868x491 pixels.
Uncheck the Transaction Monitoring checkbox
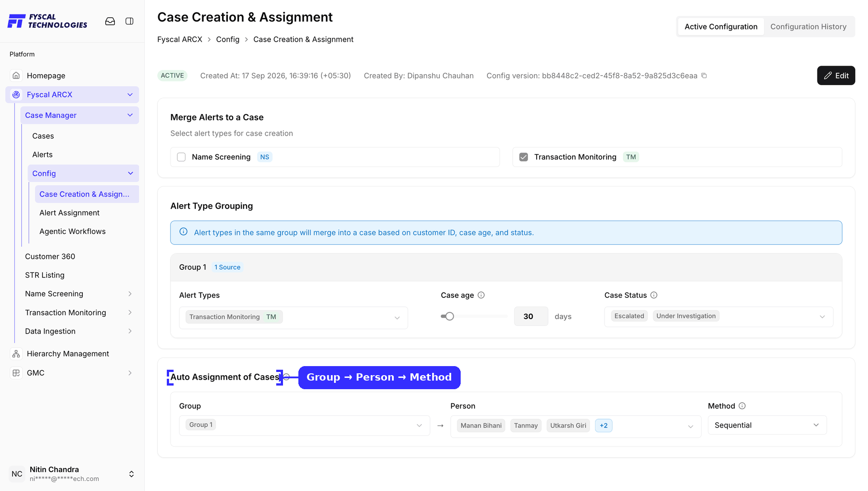(524, 157)
